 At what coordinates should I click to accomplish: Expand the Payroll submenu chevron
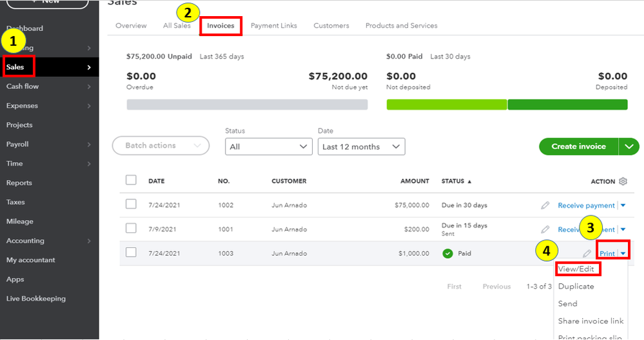point(89,145)
